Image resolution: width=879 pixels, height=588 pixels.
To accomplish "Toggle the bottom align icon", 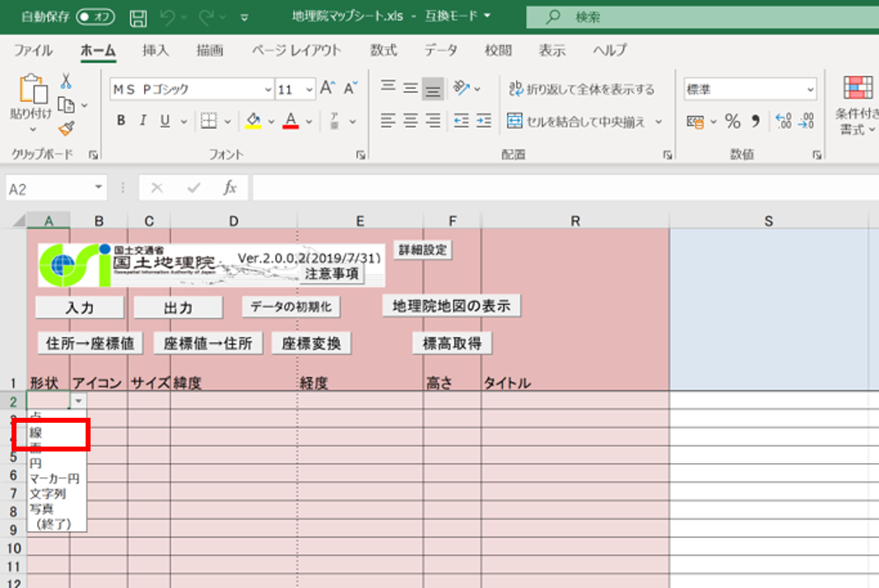I will coord(433,89).
